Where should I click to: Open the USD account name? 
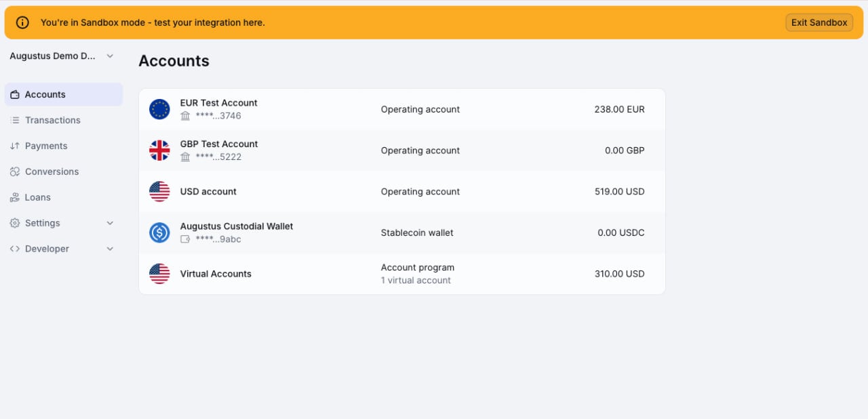pos(208,192)
